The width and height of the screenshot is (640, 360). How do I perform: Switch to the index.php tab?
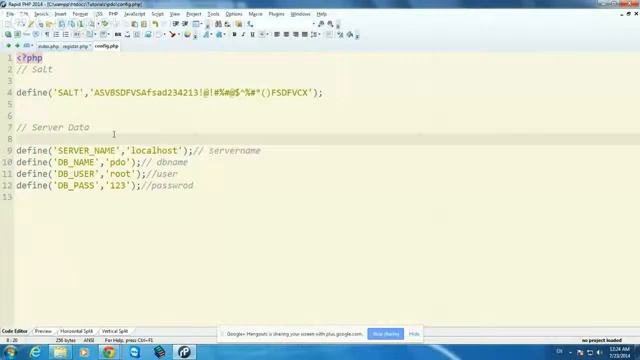[48, 47]
